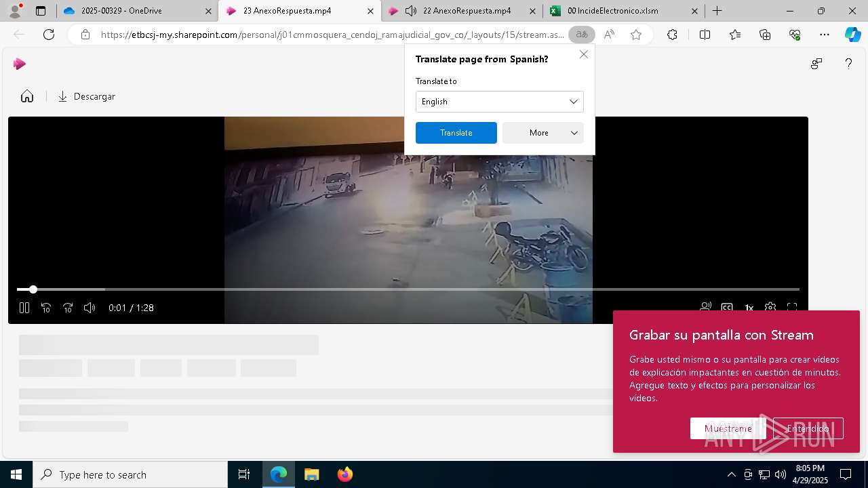The image size is (868, 488).
Task: Seek along the video progress bar
Action: 408,289
